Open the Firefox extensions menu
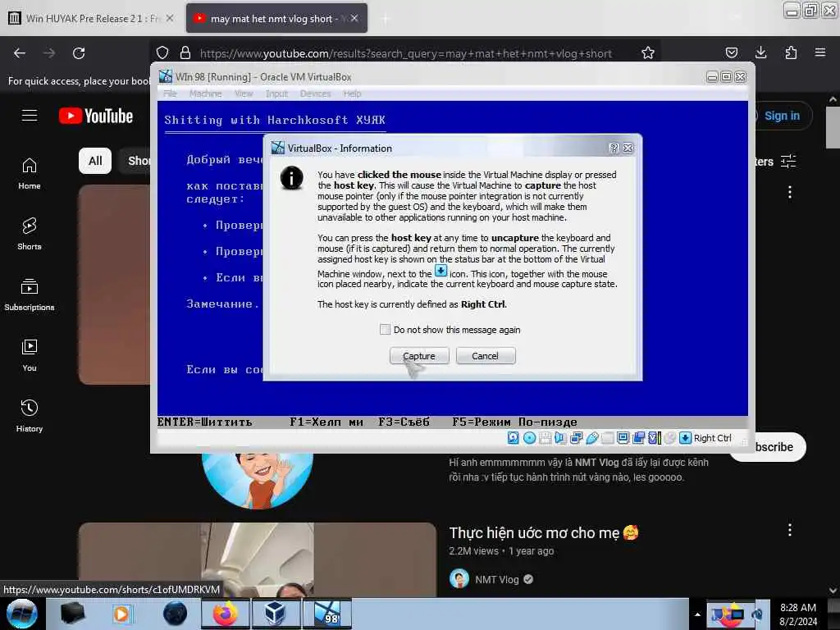840x630 pixels. click(x=791, y=53)
